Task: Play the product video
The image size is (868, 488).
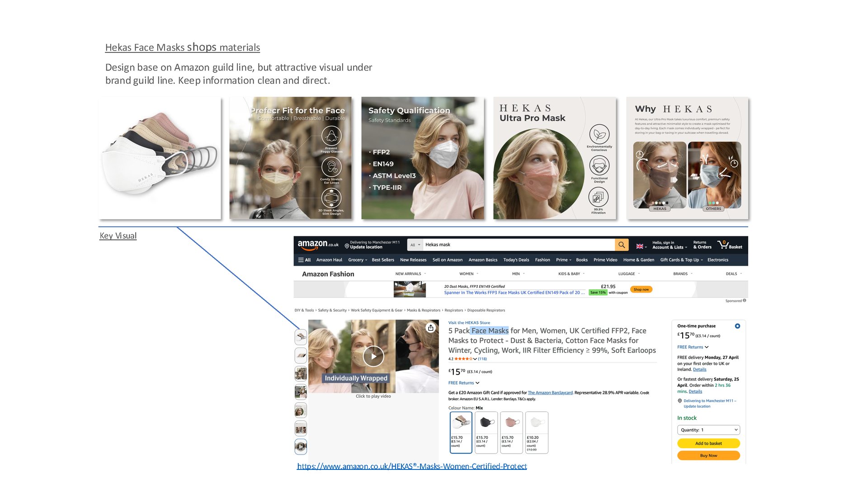Action: click(373, 356)
